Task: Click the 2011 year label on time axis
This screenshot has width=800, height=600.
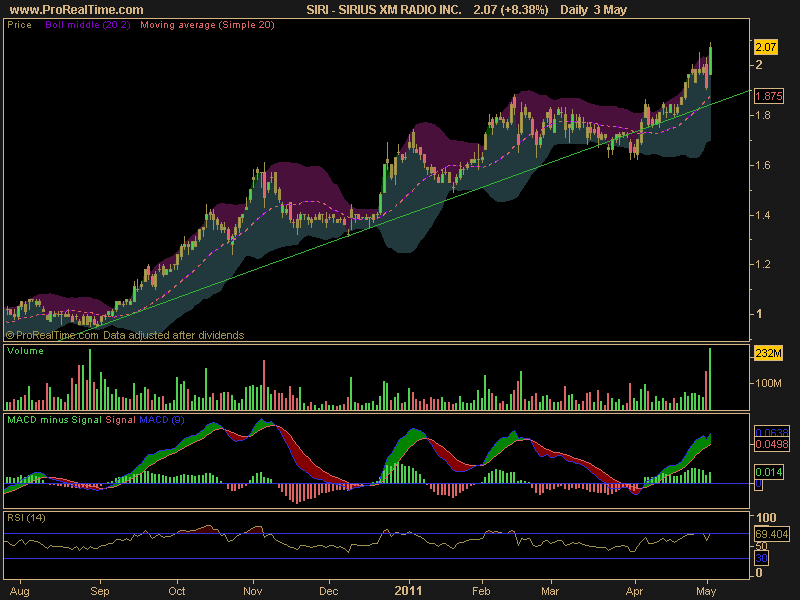Action: (x=408, y=591)
